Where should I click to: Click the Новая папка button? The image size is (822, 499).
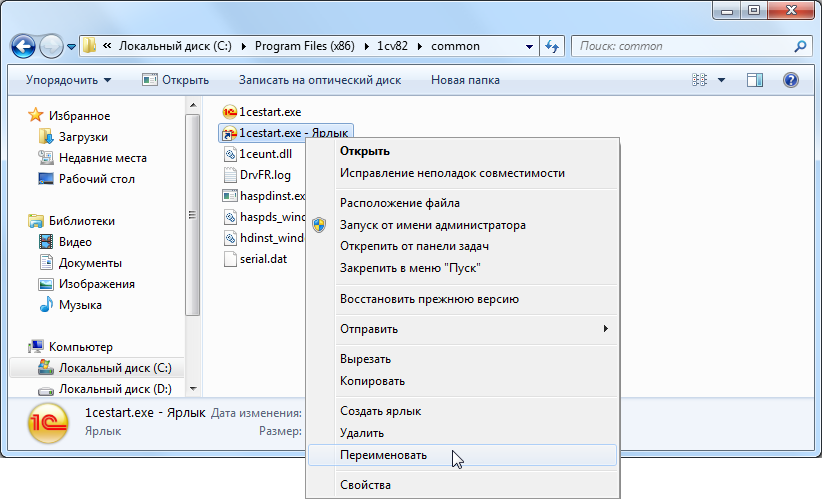pyautogui.click(x=464, y=80)
